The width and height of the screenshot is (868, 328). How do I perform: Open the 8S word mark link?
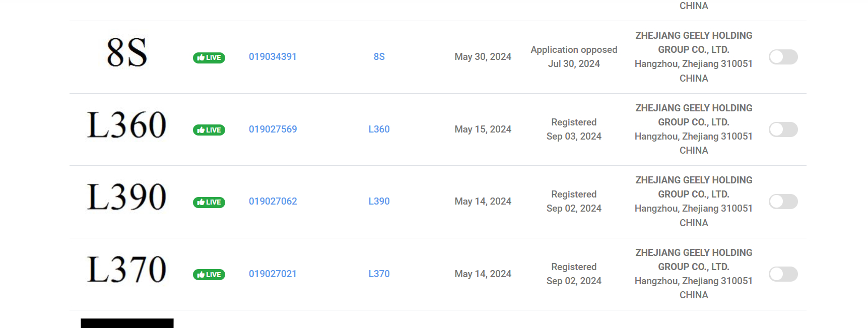(379, 57)
